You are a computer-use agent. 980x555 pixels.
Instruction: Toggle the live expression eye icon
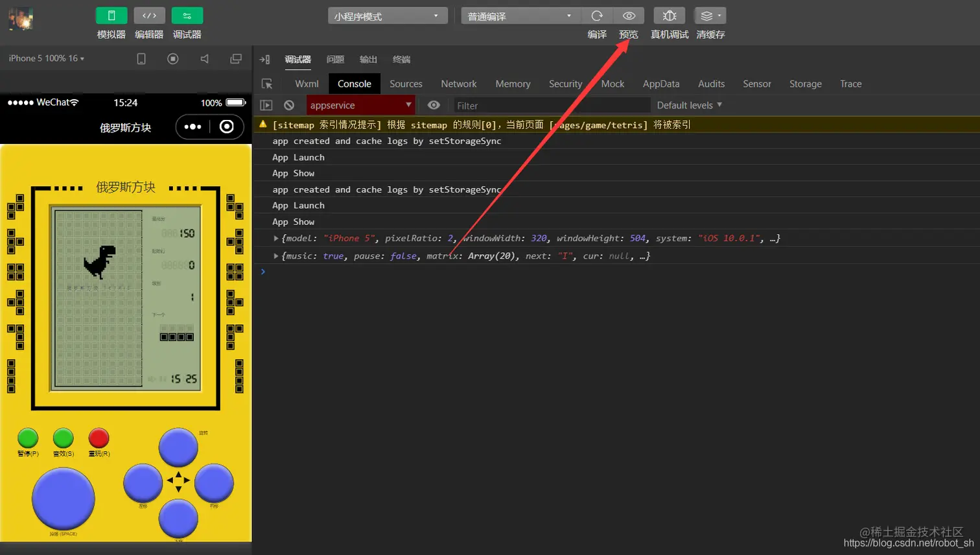(434, 105)
